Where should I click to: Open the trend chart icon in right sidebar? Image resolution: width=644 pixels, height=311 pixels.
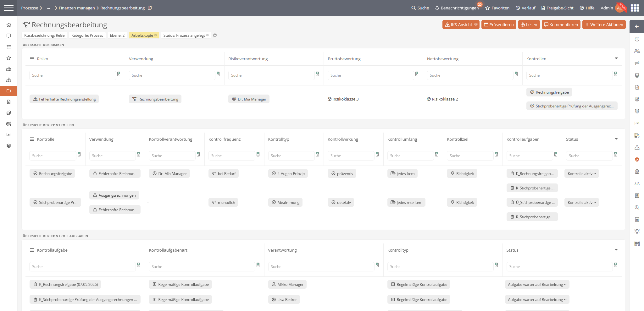point(637,123)
